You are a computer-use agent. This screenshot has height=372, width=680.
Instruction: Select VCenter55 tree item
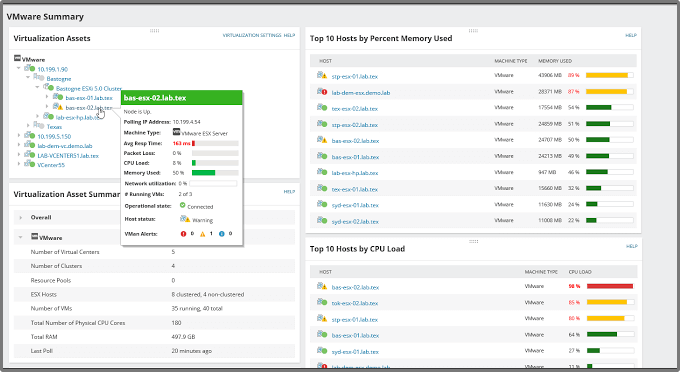coord(51,165)
